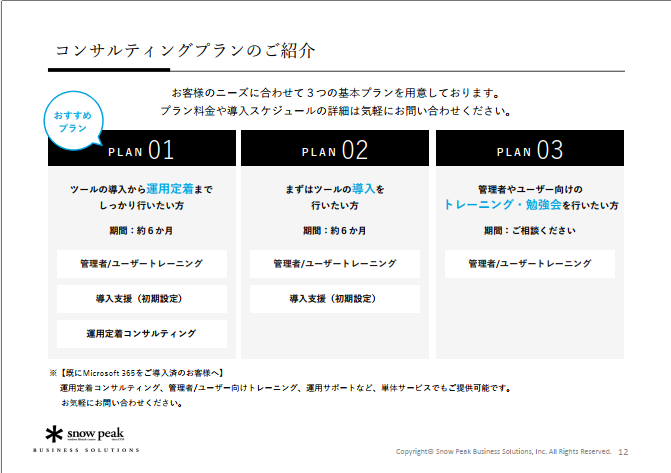The width and height of the screenshot is (671, 473).
Task: Click 期間：ご相談ください under PLAN 03
Action: pyautogui.click(x=530, y=231)
